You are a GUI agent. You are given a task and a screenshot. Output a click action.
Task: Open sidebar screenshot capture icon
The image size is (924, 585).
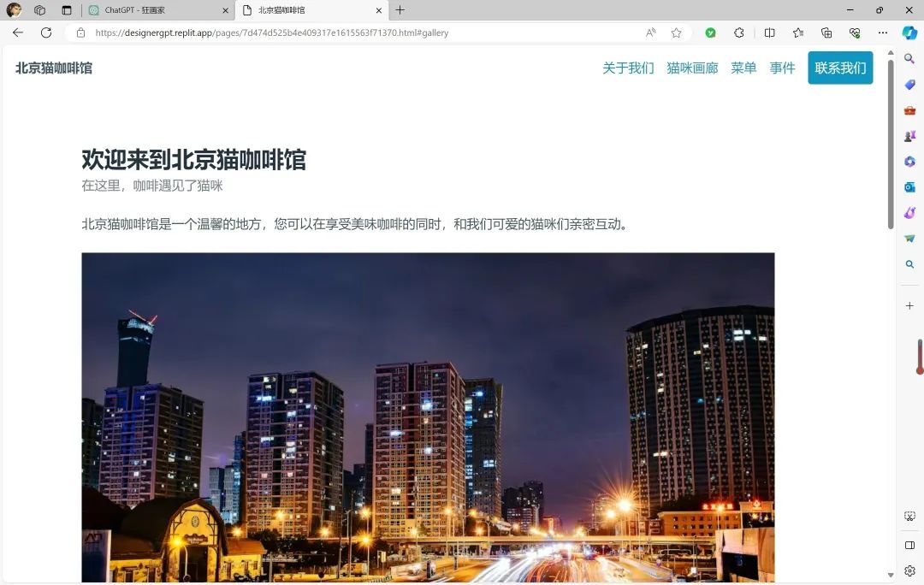[x=909, y=517]
